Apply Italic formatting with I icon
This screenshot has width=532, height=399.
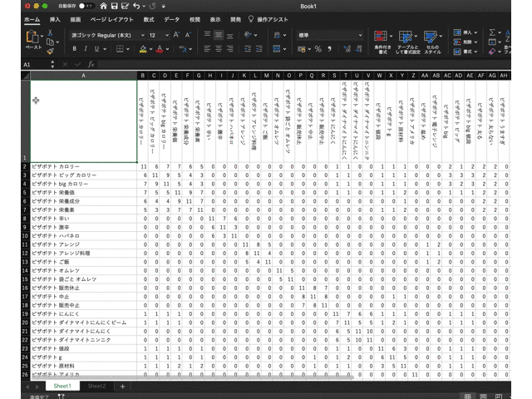(x=86, y=49)
